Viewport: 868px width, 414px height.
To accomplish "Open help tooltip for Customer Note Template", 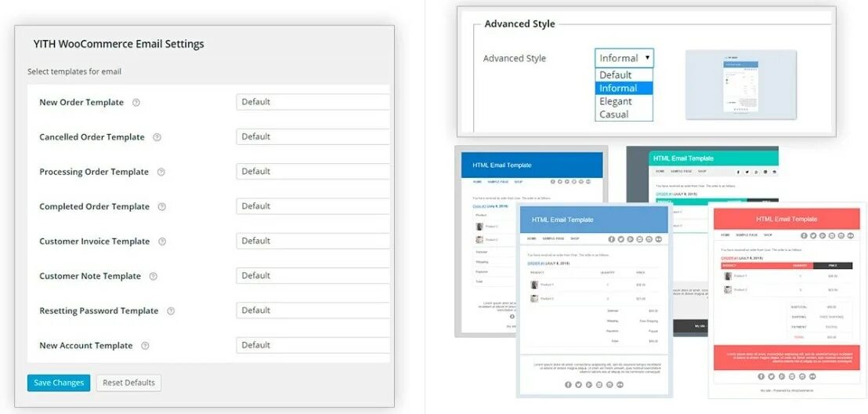I will [154, 277].
